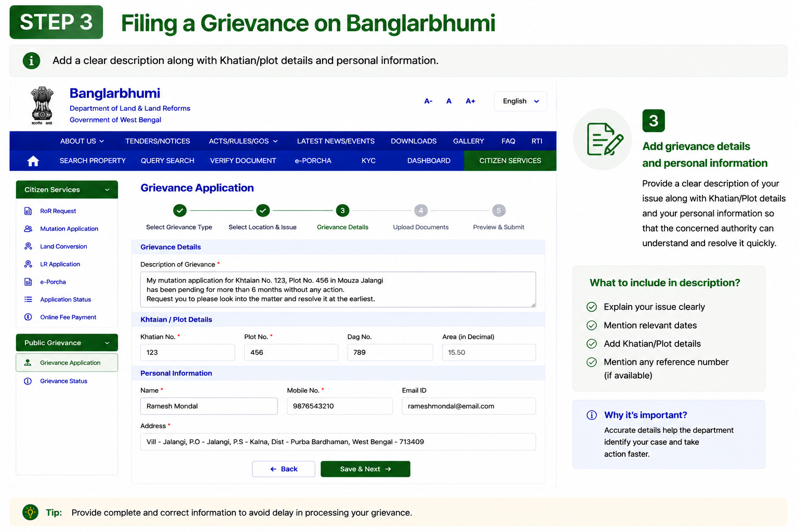Collapse the Public Grievance sidebar section
798x532 pixels.
point(67,343)
